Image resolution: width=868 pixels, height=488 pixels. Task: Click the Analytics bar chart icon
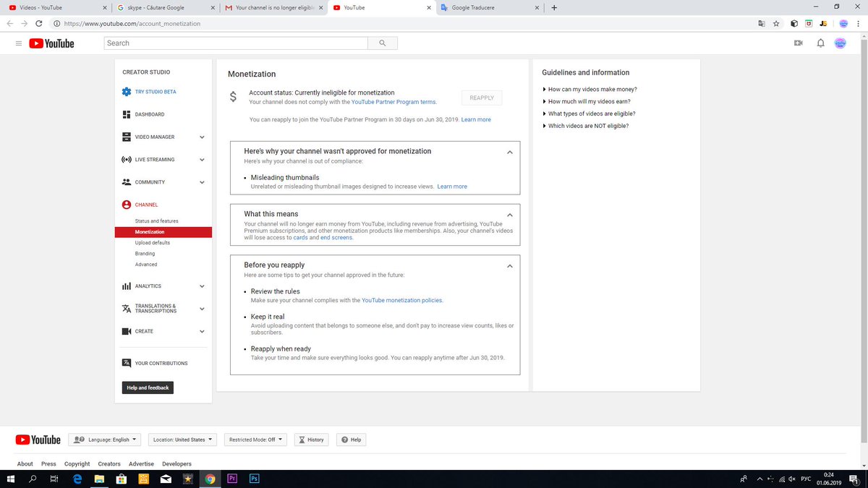tap(127, 286)
